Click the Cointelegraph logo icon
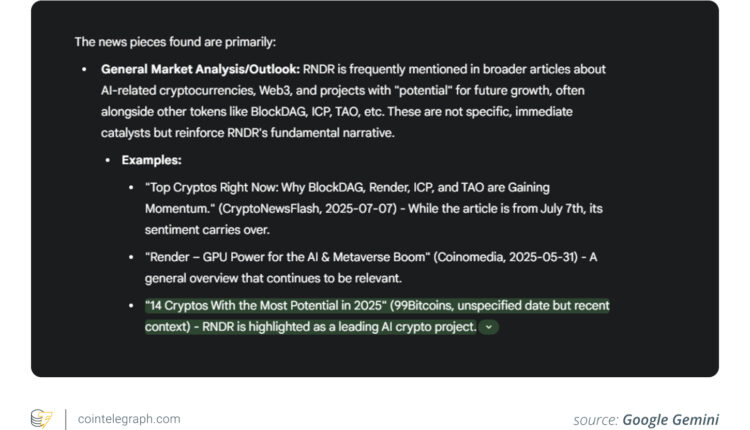This screenshot has height=430, width=750. [x=41, y=418]
